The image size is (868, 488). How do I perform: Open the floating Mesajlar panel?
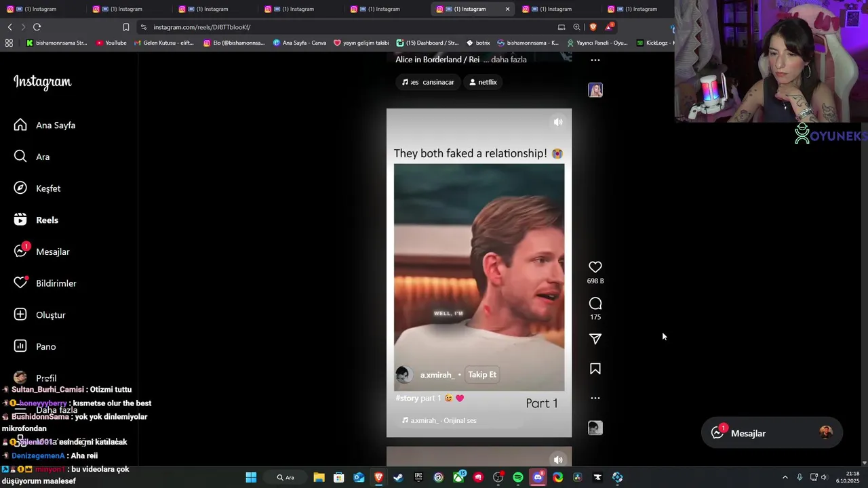772,433
